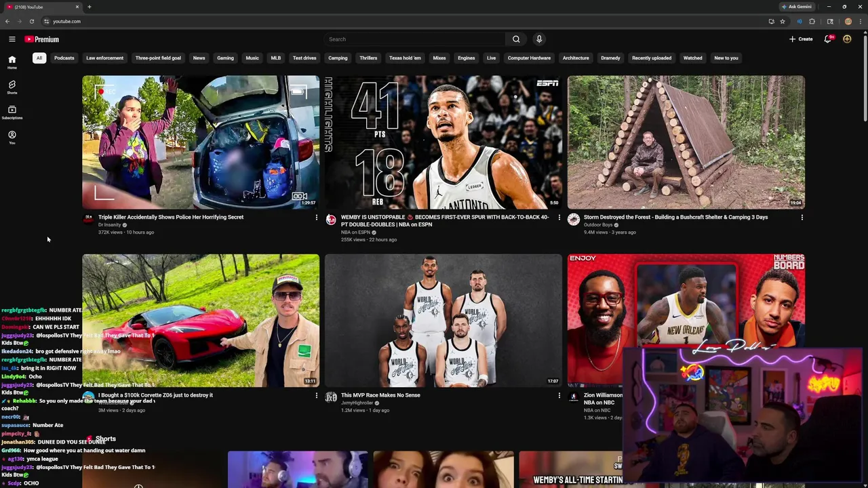This screenshot has height=488, width=868.
Task: Select the Camping filter chip
Action: 338,58
